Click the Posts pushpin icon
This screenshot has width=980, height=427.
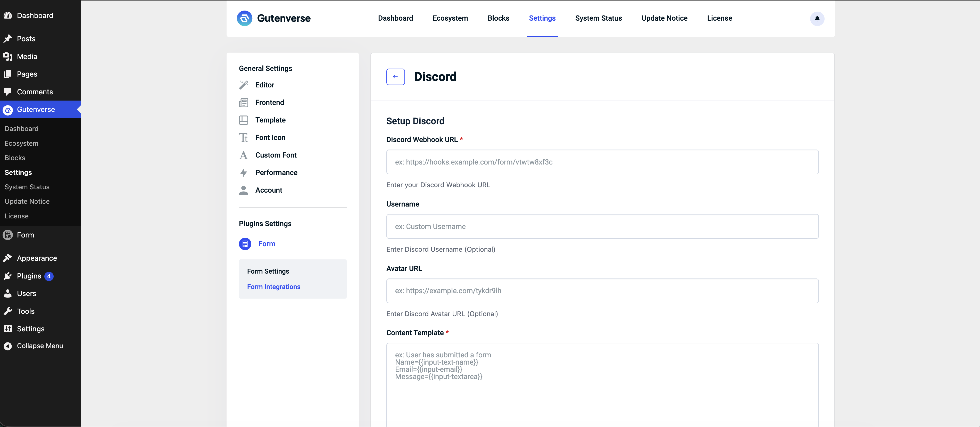(8, 38)
